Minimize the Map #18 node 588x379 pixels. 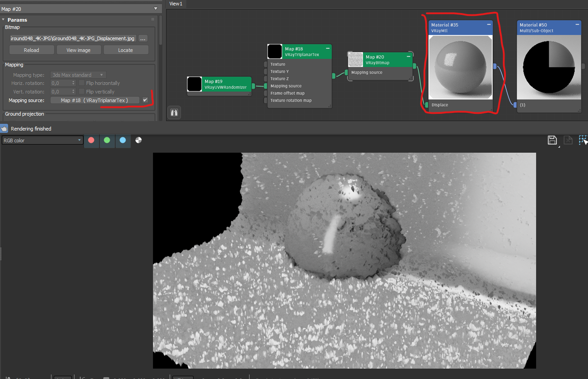coord(328,48)
